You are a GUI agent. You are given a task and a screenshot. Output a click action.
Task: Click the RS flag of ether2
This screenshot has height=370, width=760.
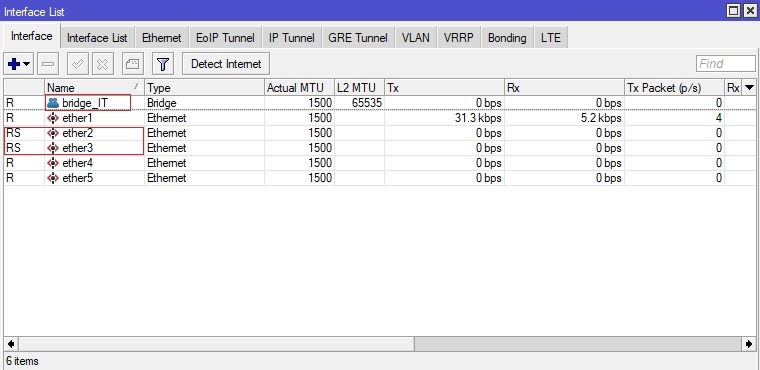pyautogui.click(x=14, y=133)
